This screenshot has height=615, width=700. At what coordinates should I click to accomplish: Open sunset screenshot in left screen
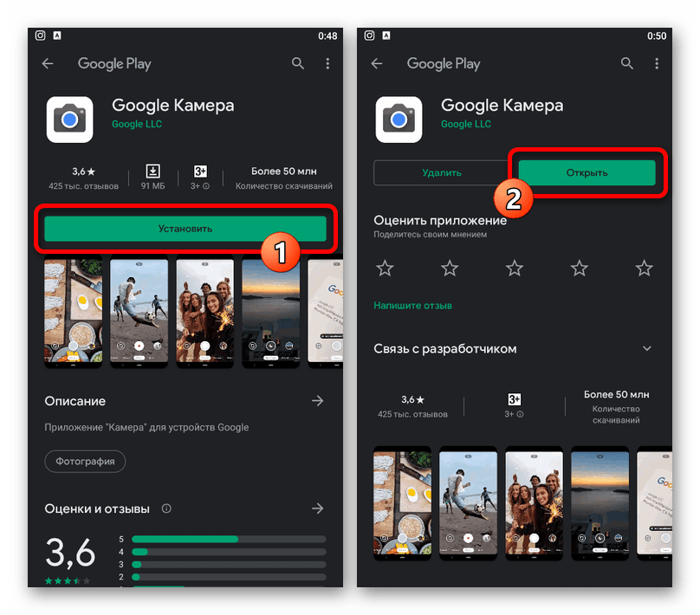[x=271, y=311]
